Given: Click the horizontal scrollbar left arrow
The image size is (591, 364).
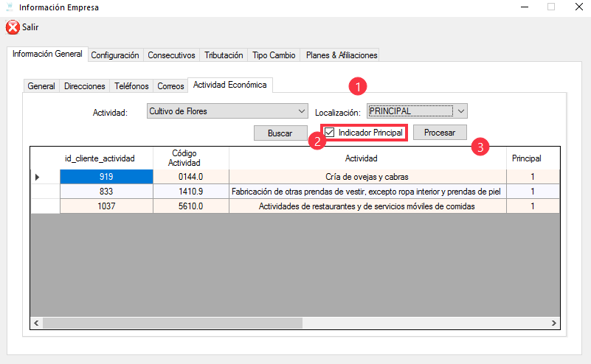Looking at the screenshot, I should [x=36, y=323].
